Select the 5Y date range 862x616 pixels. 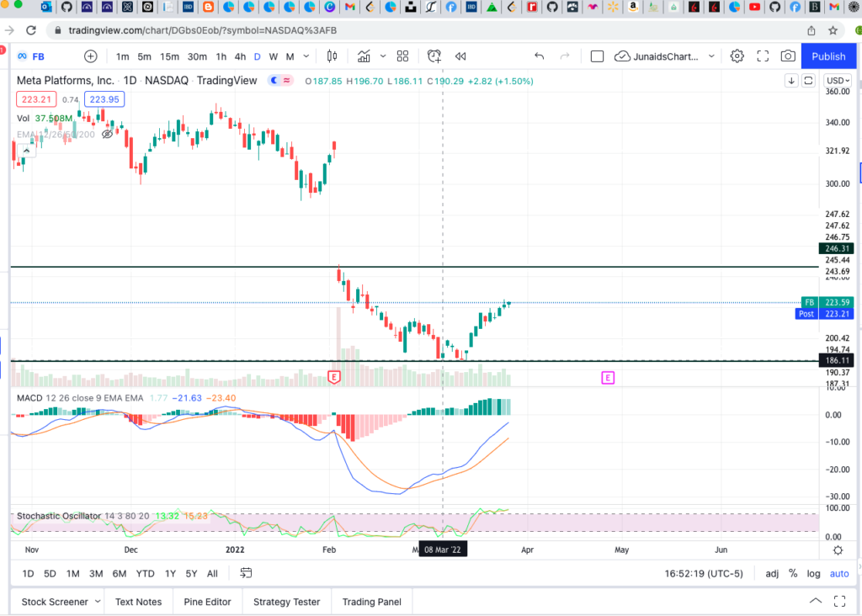(191, 573)
